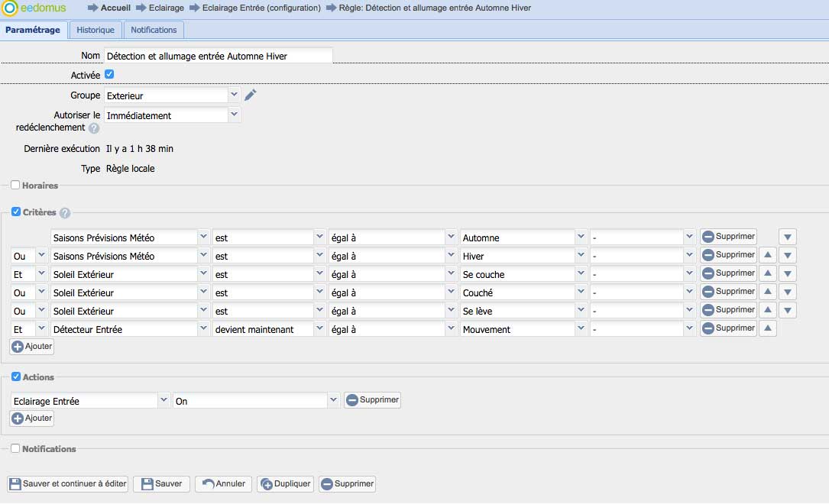This screenshot has width=829, height=504.
Task: Open the Eclairage Entrée action value dropdown On
Action: [332, 400]
